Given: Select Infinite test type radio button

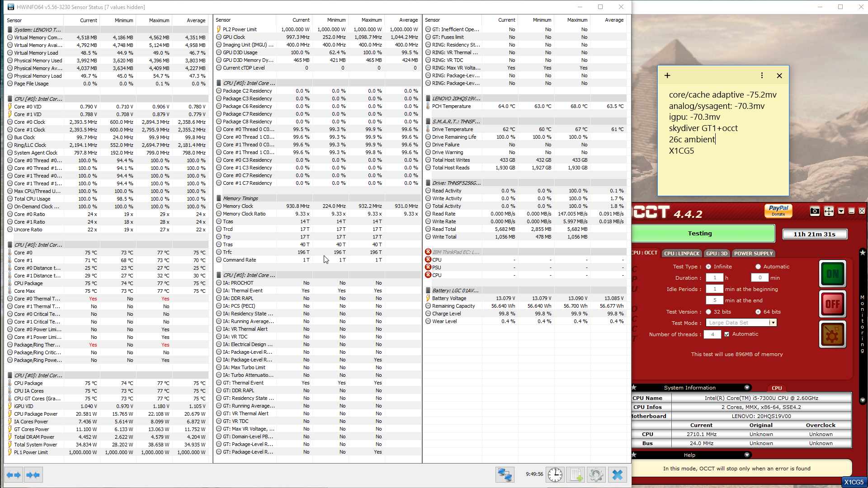Looking at the screenshot, I should [708, 267].
